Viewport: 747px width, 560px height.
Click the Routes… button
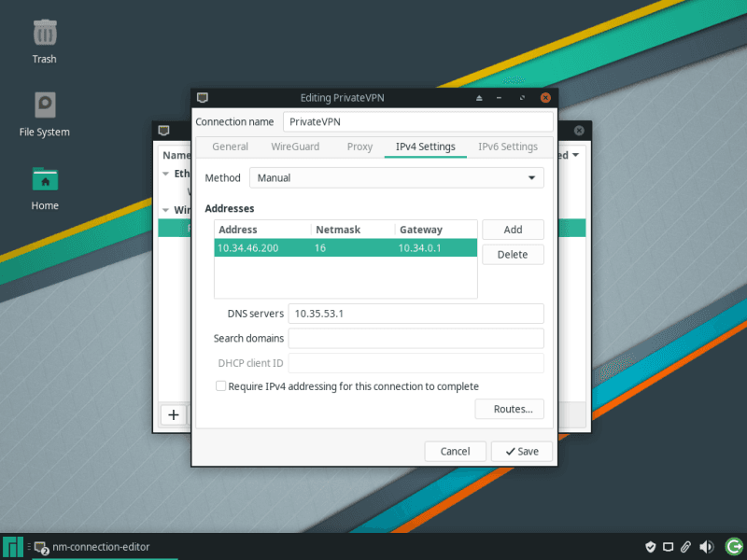509,409
